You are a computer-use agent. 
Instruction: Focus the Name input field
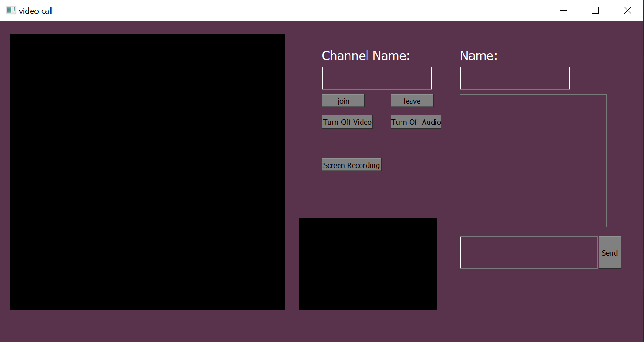[x=514, y=78]
